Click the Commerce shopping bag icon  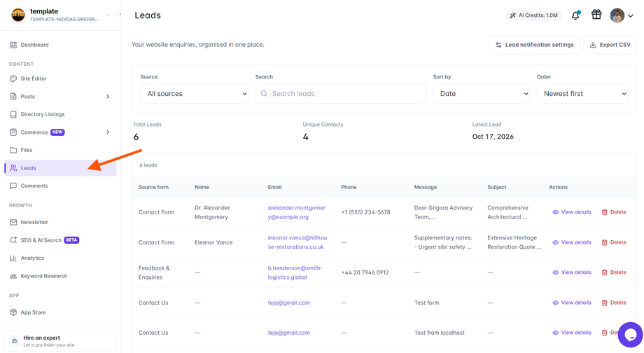[13, 132]
